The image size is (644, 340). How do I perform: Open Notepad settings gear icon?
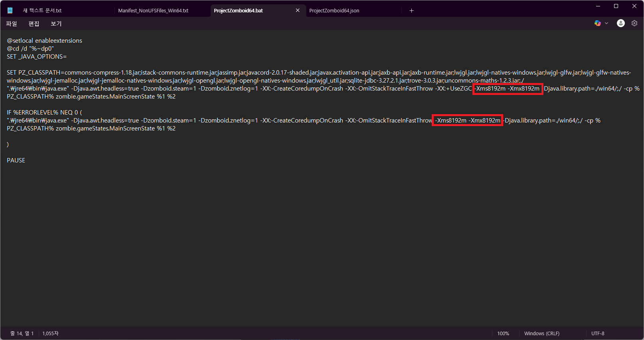coord(634,23)
